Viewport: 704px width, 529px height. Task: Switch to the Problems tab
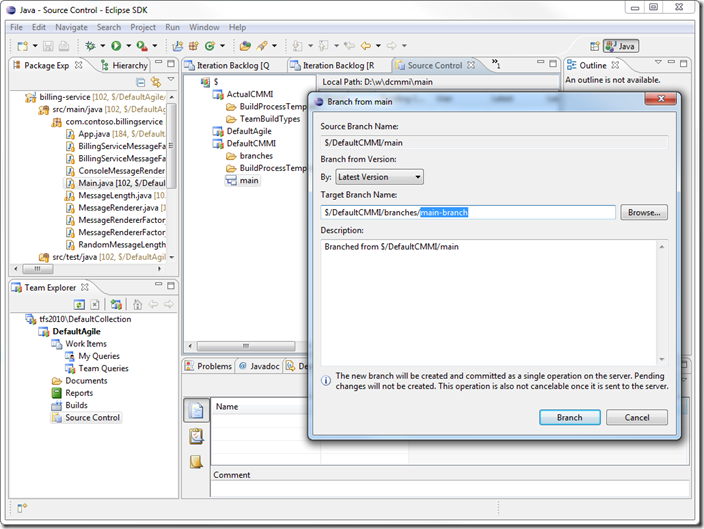click(208, 366)
